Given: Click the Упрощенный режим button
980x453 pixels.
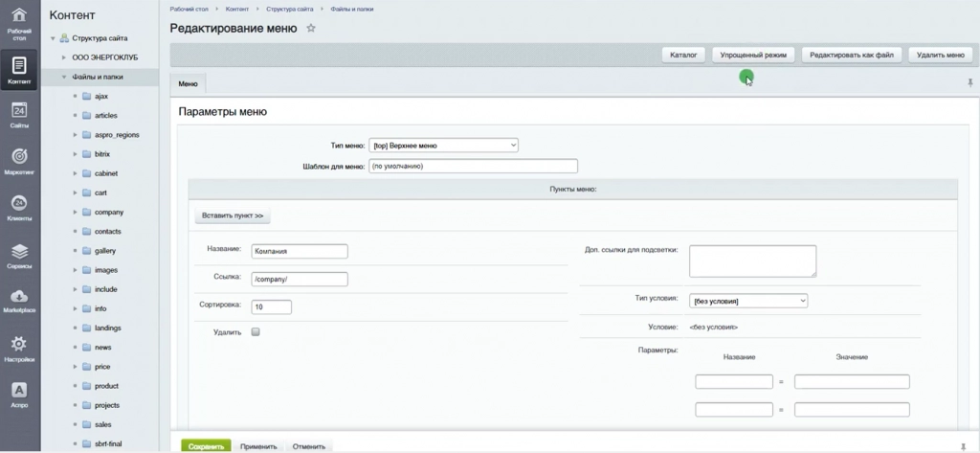Looking at the screenshot, I should coord(753,55).
